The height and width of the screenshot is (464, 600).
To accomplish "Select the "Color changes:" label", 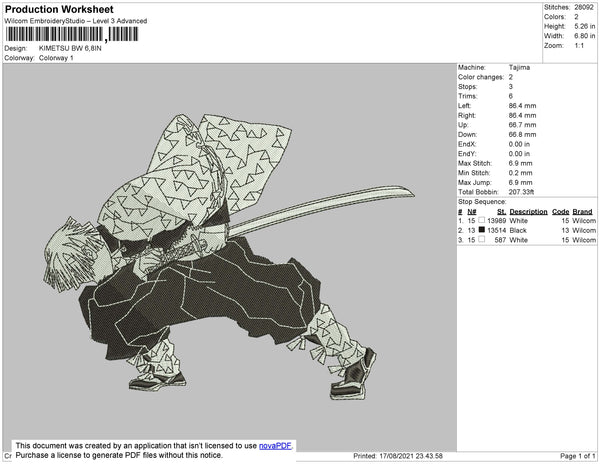I will coord(481,77).
